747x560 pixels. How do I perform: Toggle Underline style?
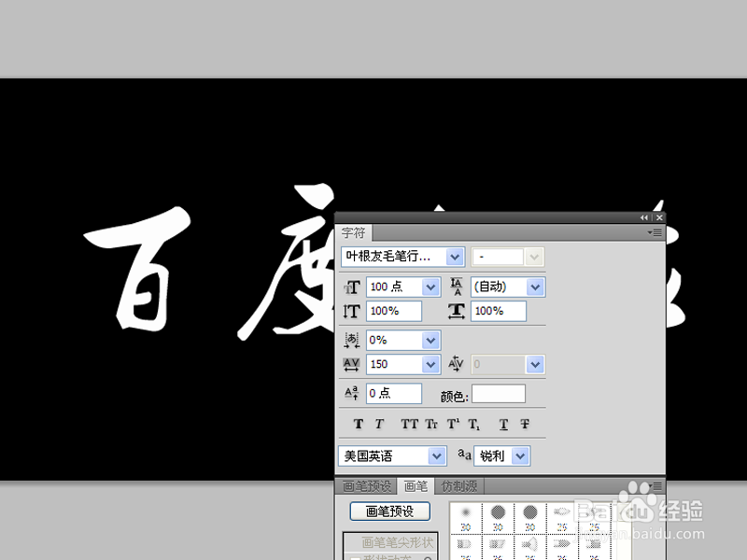tap(503, 425)
